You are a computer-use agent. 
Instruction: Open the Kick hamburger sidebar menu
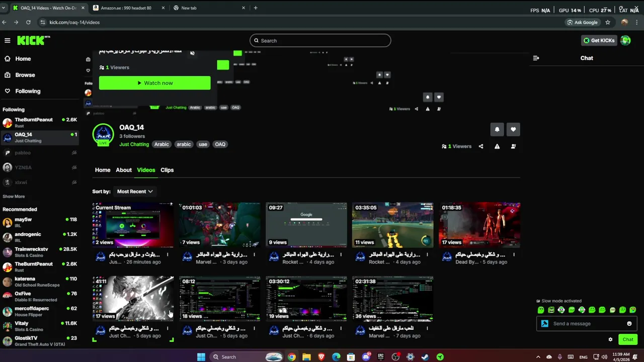8,41
